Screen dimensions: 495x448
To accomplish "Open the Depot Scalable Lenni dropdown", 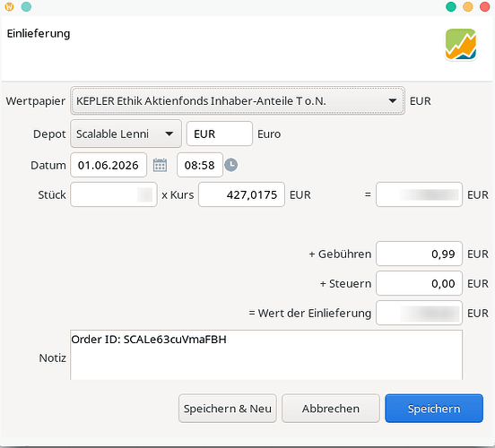I will (126, 134).
